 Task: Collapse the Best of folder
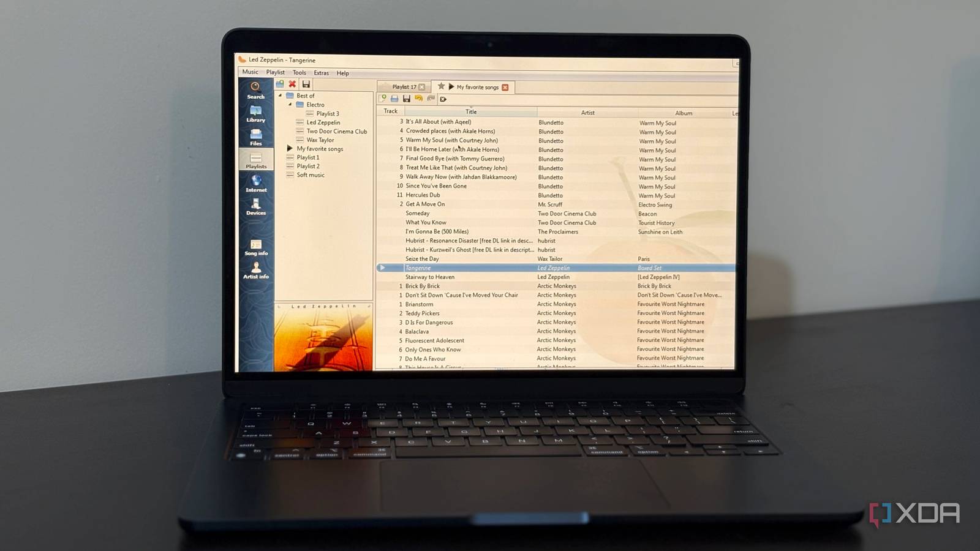pyautogui.click(x=281, y=96)
